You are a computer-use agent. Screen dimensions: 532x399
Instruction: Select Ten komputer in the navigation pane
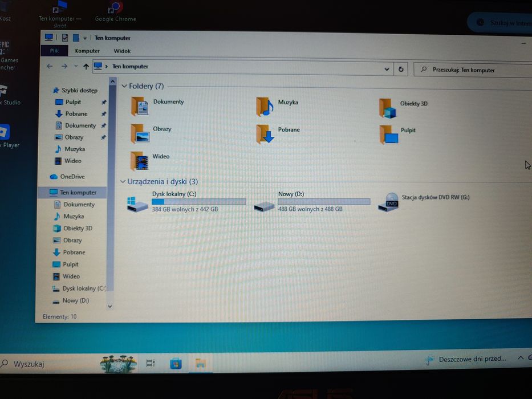pyautogui.click(x=72, y=193)
